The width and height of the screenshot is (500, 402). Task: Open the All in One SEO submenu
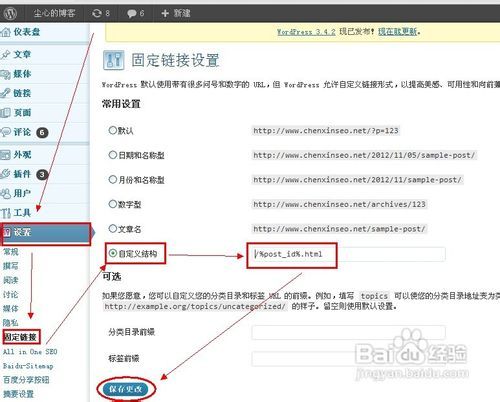pos(30,352)
